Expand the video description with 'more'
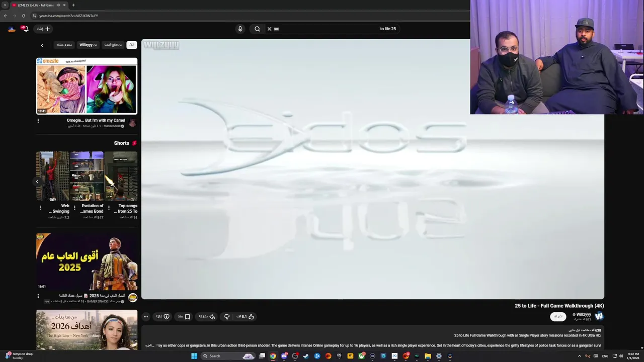Screen dimensions: 644x362 click(149, 345)
